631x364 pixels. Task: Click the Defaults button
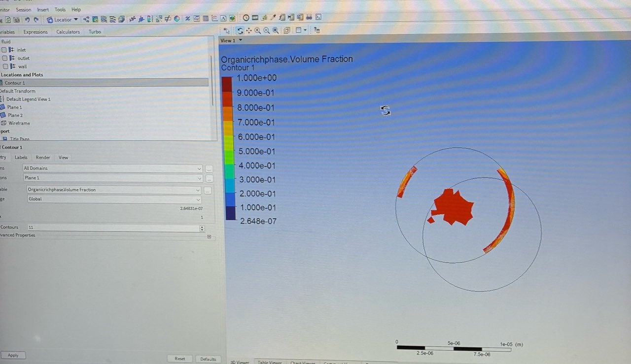tap(208, 359)
